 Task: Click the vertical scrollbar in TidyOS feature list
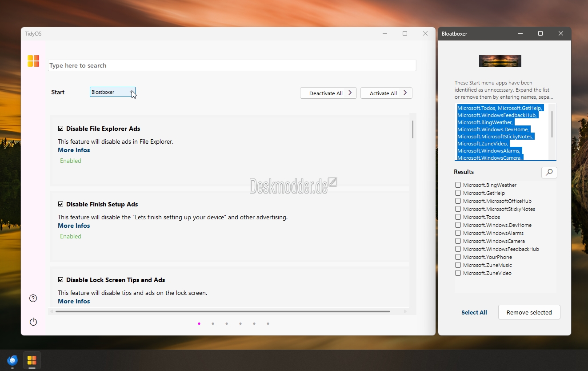point(413,129)
